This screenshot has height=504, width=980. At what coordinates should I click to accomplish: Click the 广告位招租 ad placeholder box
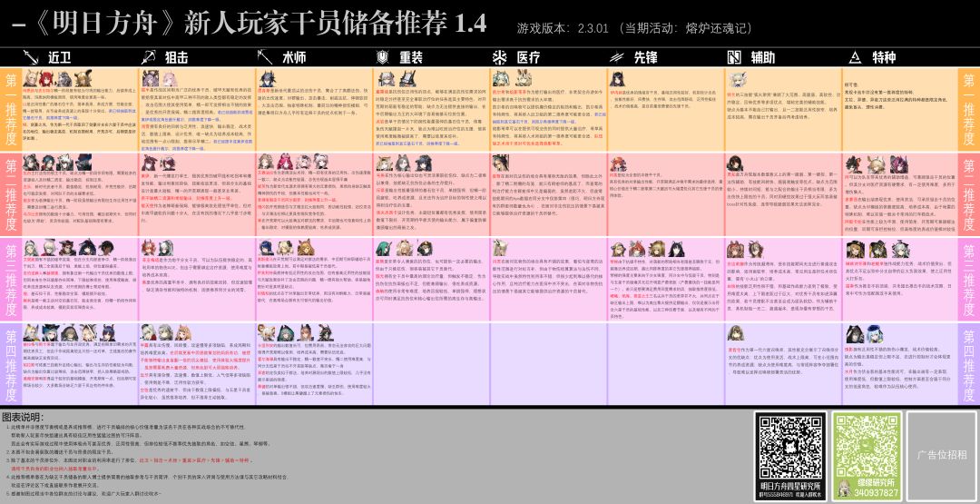941,455
